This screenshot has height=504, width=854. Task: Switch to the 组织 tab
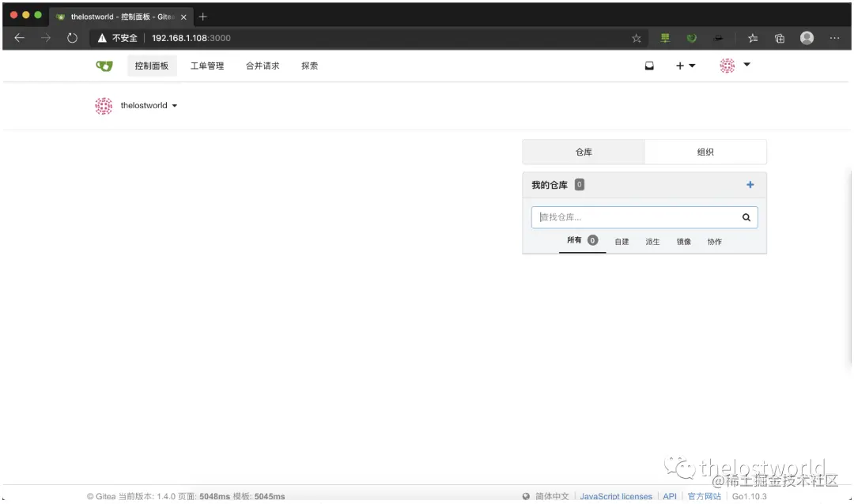point(705,152)
